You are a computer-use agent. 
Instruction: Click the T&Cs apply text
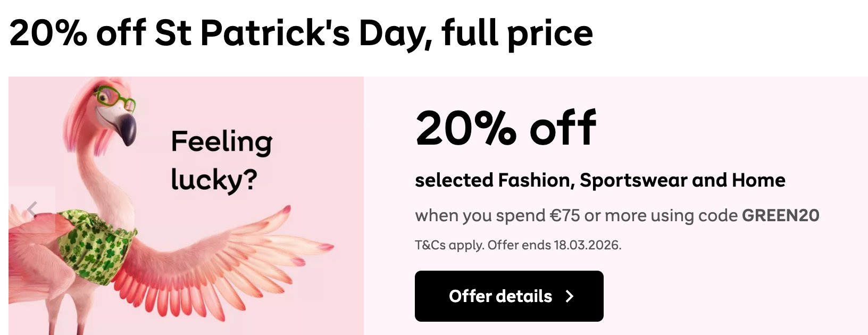pyautogui.click(x=449, y=245)
